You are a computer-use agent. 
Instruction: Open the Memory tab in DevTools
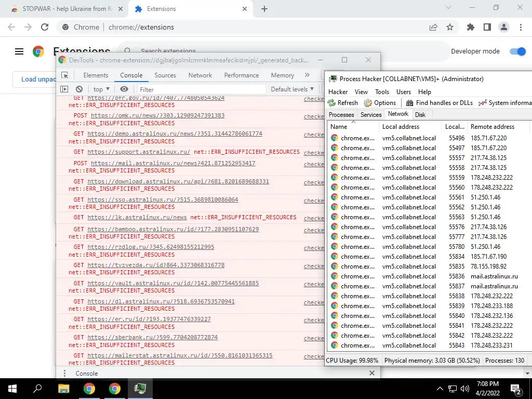coord(282,75)
